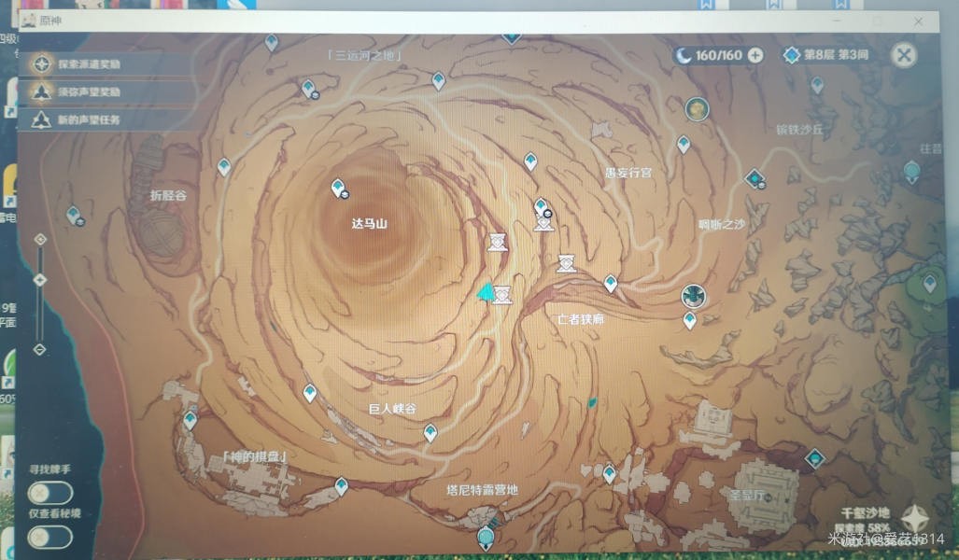Select the waypoint just beneath the golden boss icon
959x560 pixels.
click(x=684, y=145)
